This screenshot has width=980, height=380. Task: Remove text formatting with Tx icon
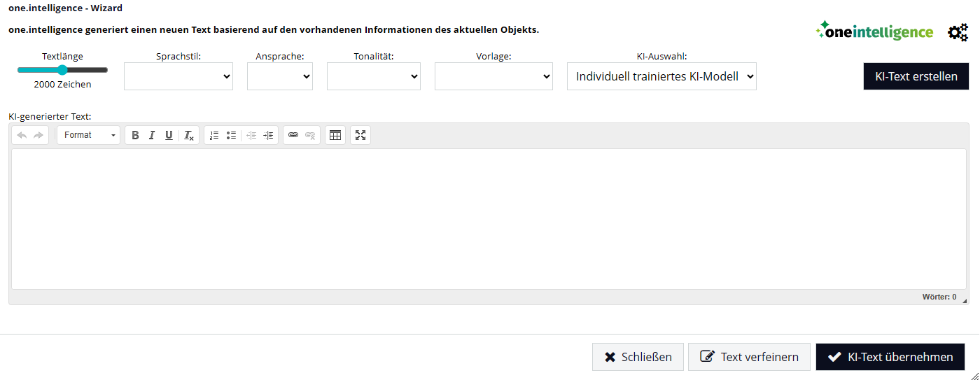(189, 135)
